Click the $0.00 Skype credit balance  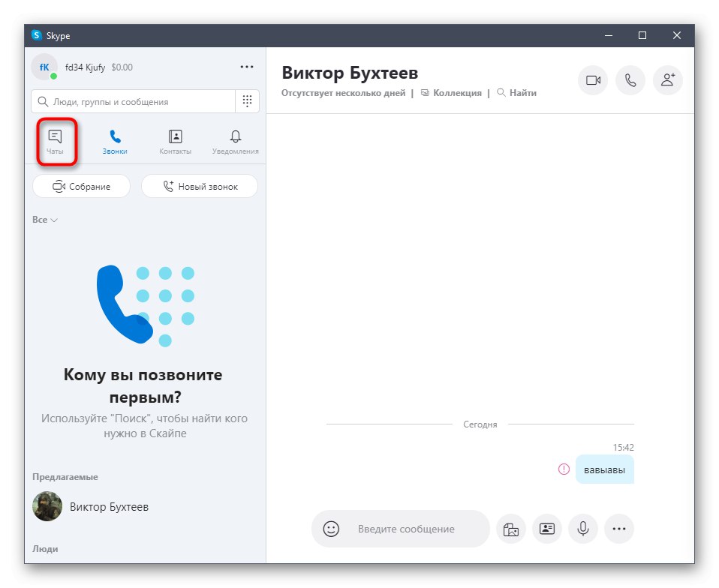point(122,67)
